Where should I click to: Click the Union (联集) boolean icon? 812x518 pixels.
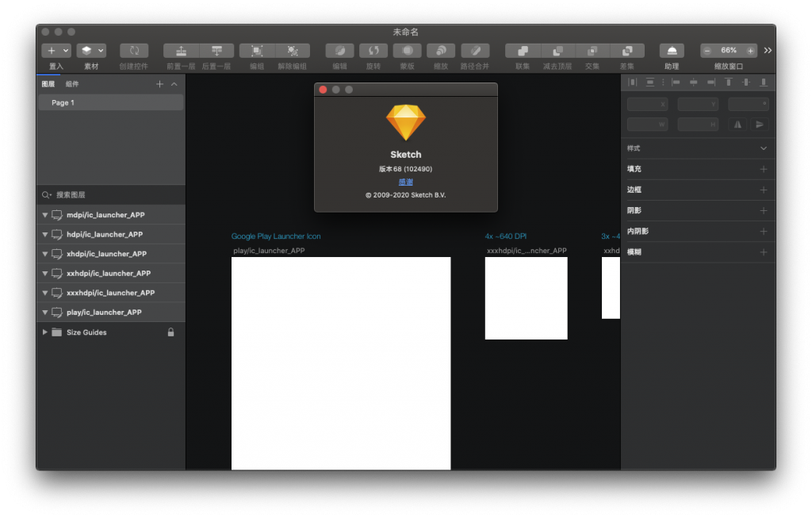tap(523, 51)
